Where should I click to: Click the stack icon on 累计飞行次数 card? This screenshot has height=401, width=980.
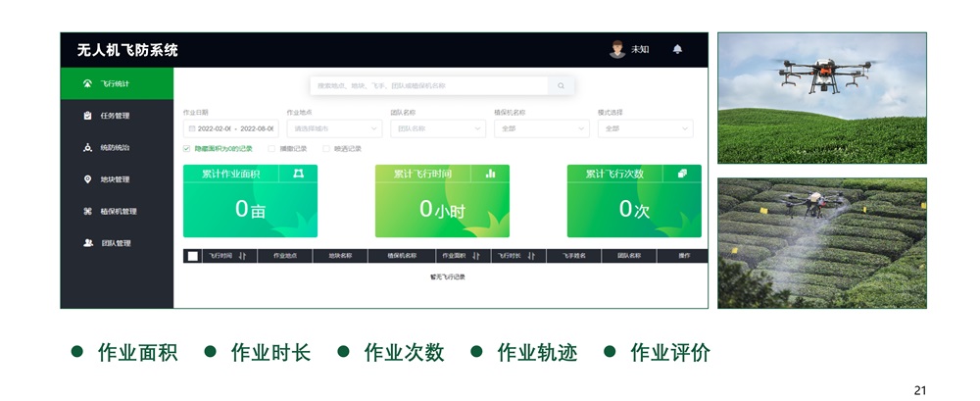pos(682,174)
